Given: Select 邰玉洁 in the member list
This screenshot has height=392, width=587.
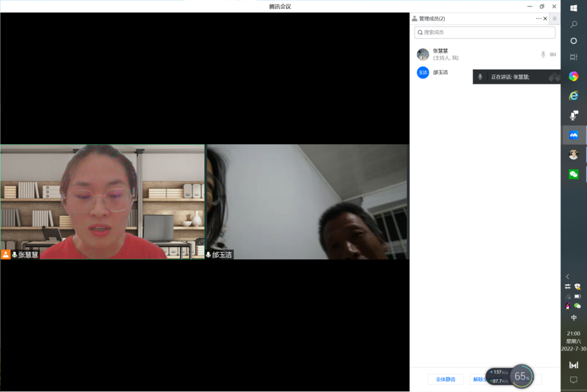Looking at the screenshot, I should tap(440, 73).
